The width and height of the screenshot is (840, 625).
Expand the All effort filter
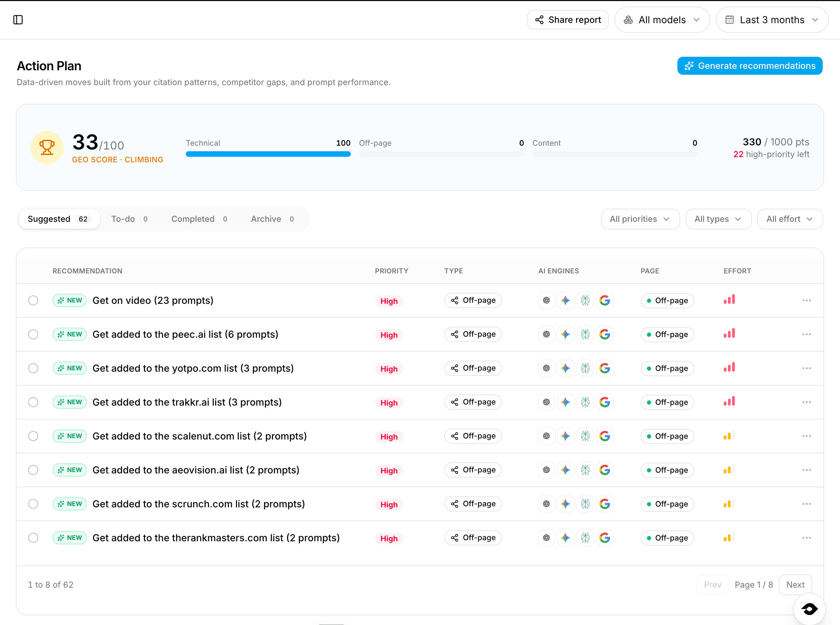point(790,219)
